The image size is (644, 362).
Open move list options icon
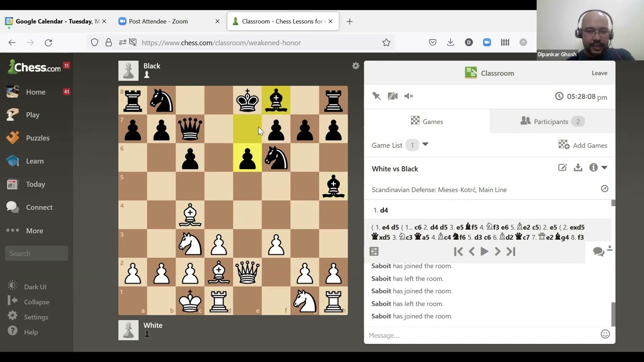pos(374,251)
